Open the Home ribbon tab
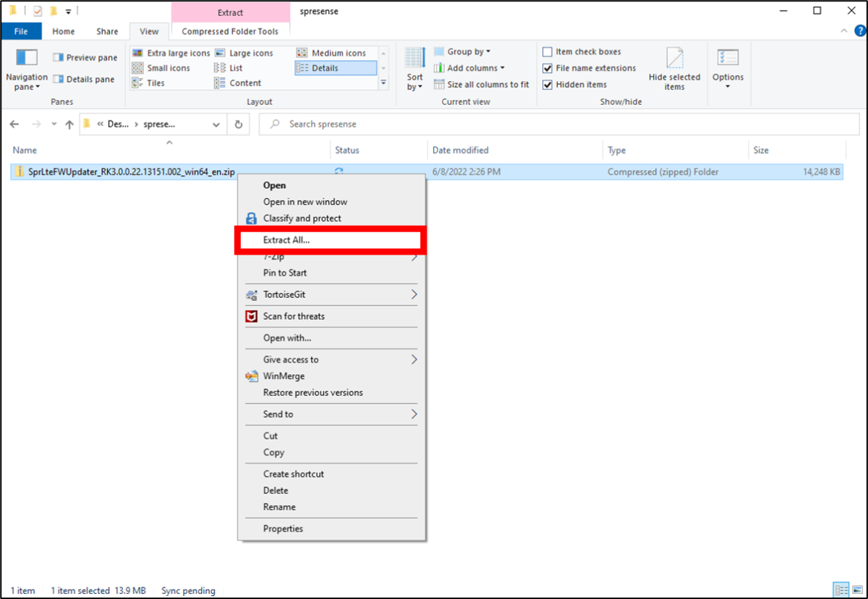This screenshot has height=599, width=868. [x=64, y=31]
